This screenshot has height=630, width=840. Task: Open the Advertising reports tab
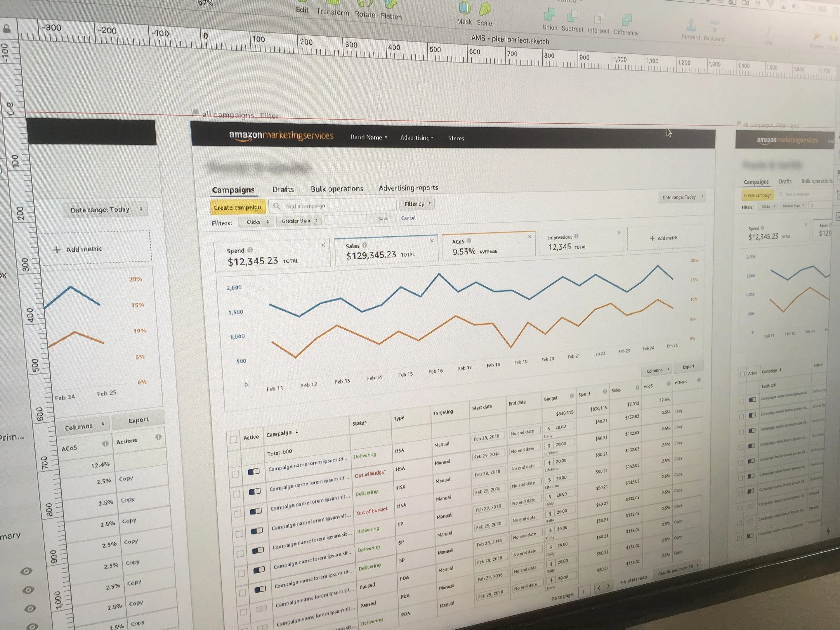click(408, 188)
